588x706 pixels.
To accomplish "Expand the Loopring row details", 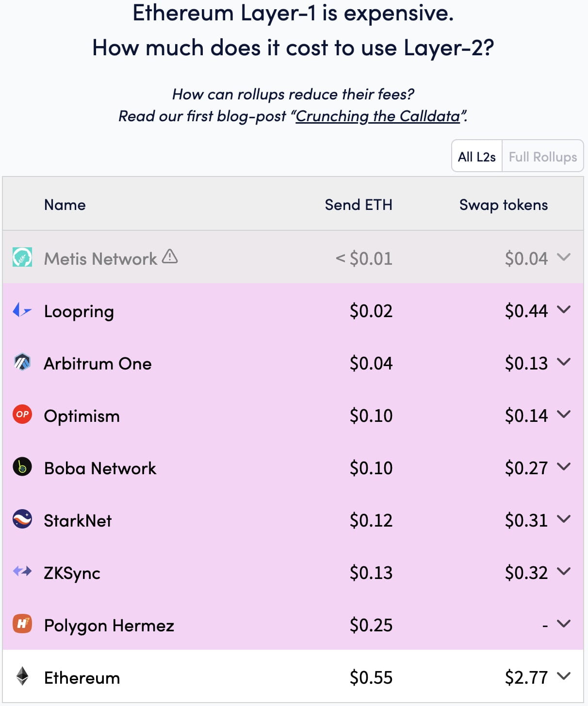I will tap(564, 309).
